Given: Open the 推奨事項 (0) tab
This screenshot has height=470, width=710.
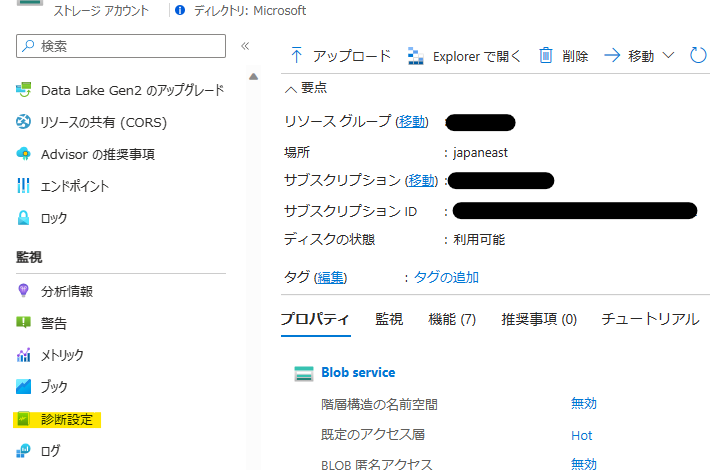Looking at the screenshot, I should 539,319.
